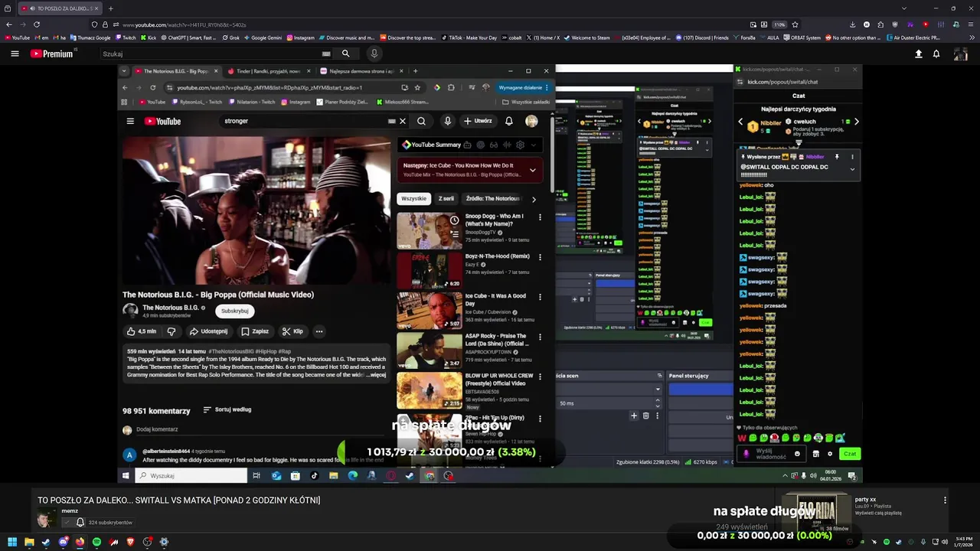
Task: Open the recorded Windows Start button
Action: 126,475
